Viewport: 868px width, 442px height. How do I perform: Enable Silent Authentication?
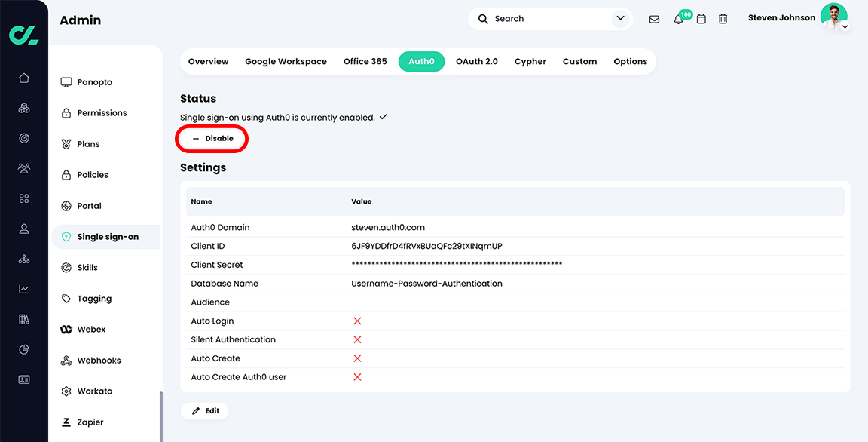(357, 339)
